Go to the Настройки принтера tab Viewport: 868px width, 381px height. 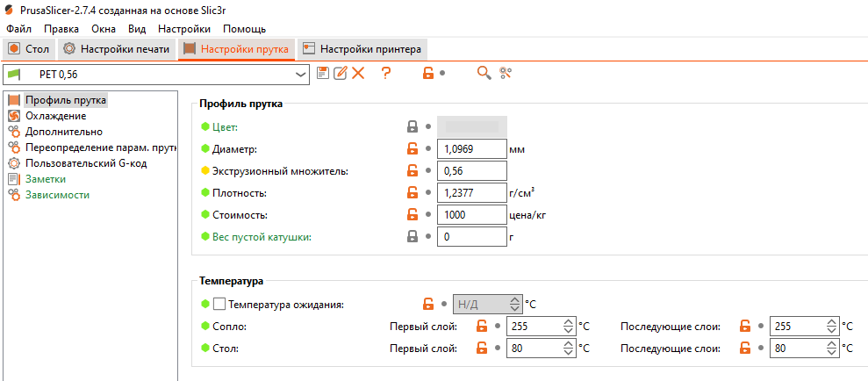(362, 49)
